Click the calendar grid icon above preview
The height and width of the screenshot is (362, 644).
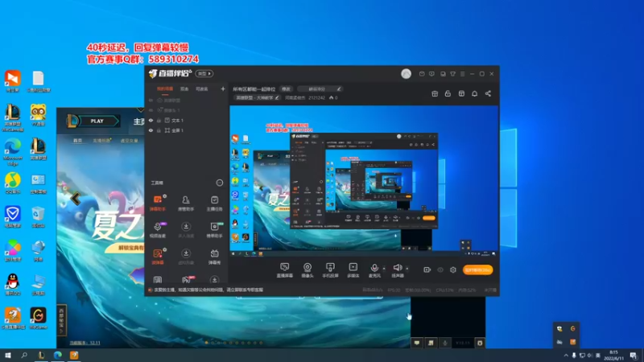[x=461, y=93]
